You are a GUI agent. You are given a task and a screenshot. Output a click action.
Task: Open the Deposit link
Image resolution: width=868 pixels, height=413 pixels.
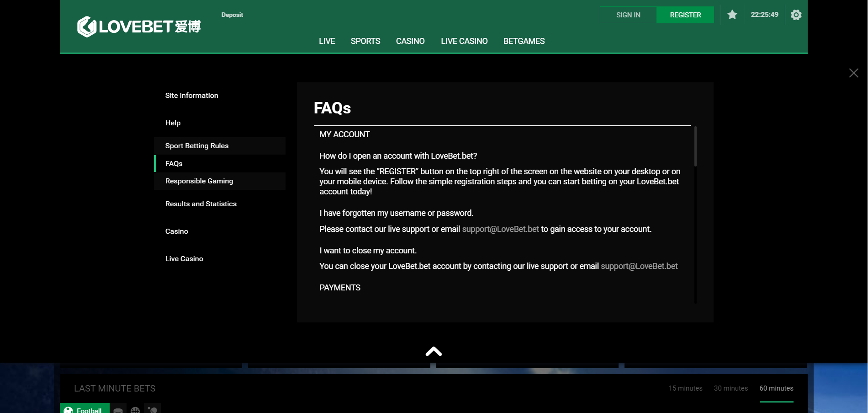point(232,15)
